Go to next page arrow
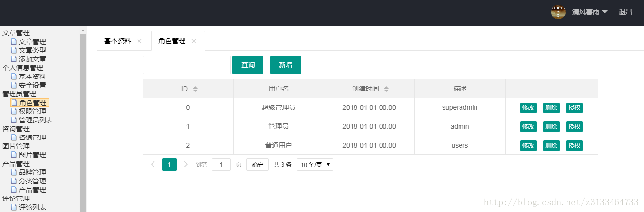Screen dimensions: 644x212 [186, 165]
